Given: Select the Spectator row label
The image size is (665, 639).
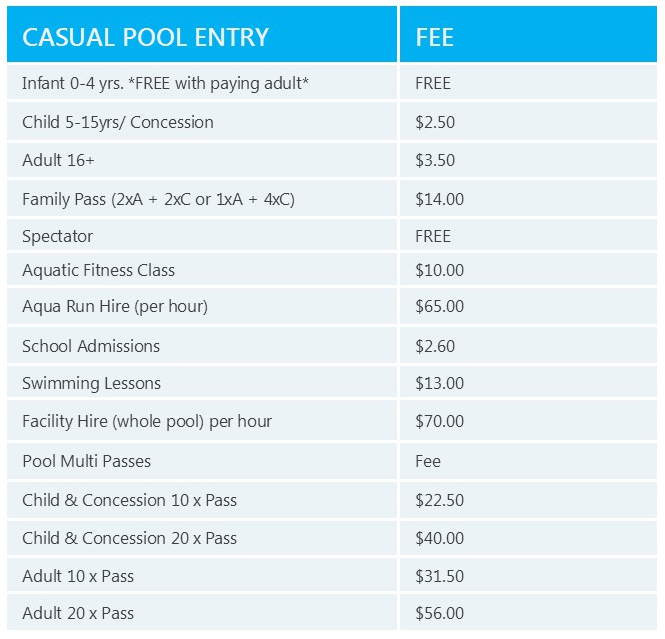Looking at the screenshot, I should tap(57, 236).
